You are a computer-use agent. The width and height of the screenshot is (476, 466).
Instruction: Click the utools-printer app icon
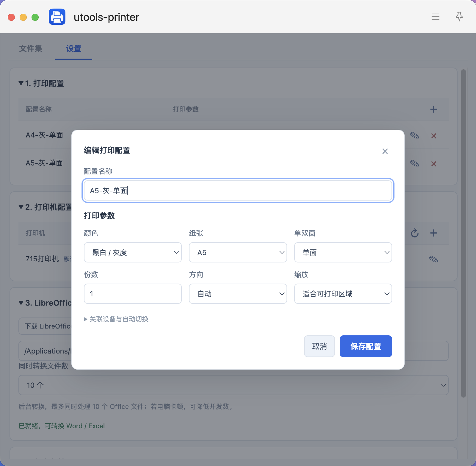point(57,17)
